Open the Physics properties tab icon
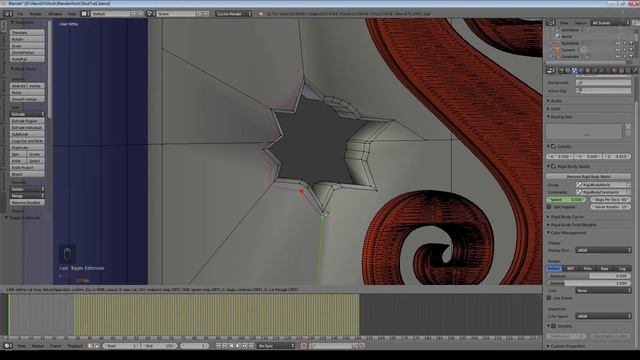 point(635,71)
